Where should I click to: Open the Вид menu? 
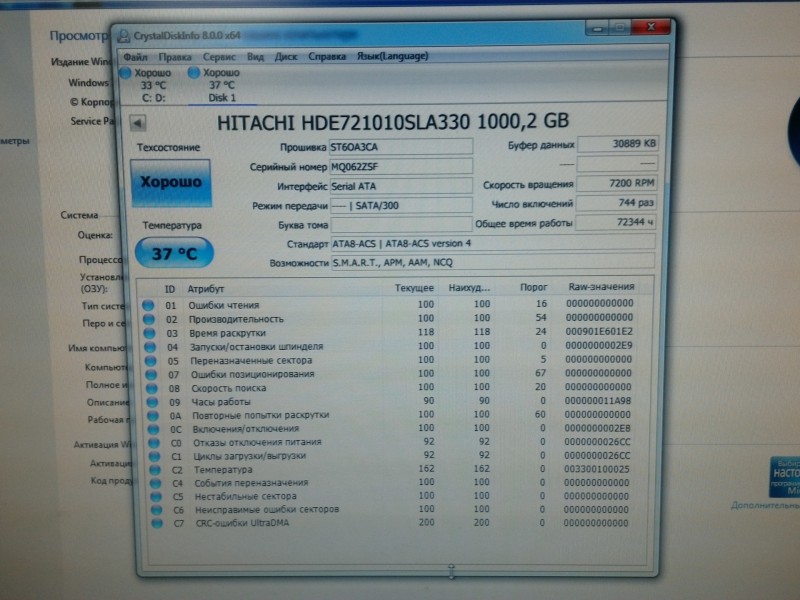tap(255, 57)
